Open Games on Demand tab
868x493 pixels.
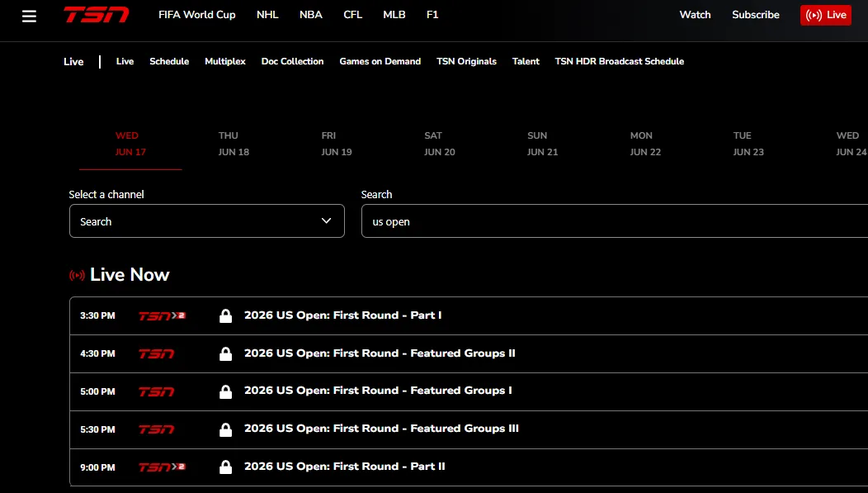point(380,61)
